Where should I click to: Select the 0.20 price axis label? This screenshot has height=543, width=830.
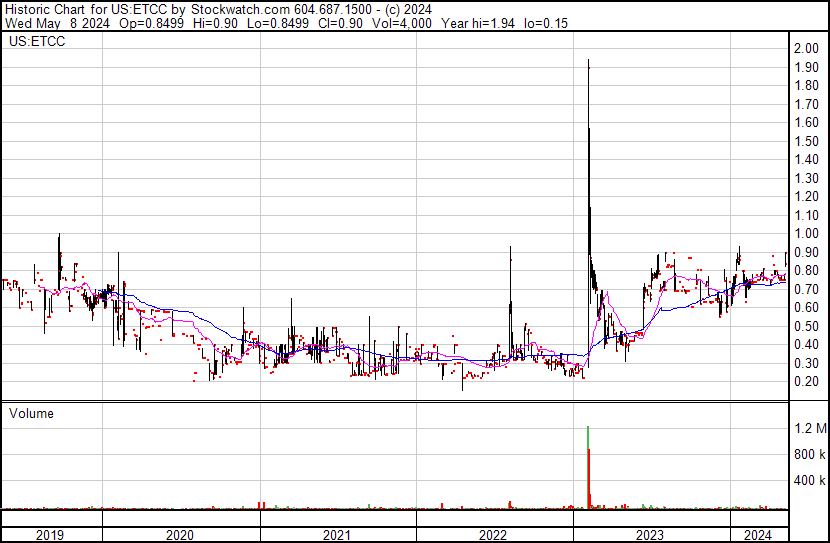pyautogui.click(x=806, y=382)
